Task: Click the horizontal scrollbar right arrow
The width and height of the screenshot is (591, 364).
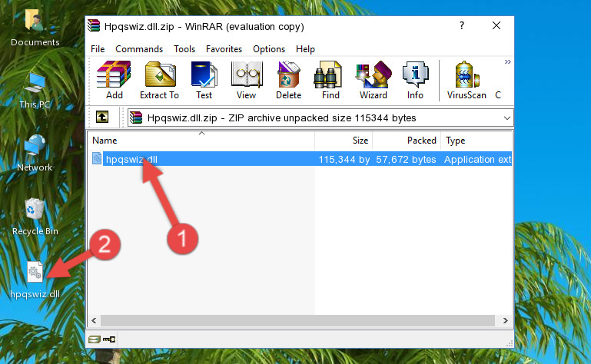Action: 506,321
